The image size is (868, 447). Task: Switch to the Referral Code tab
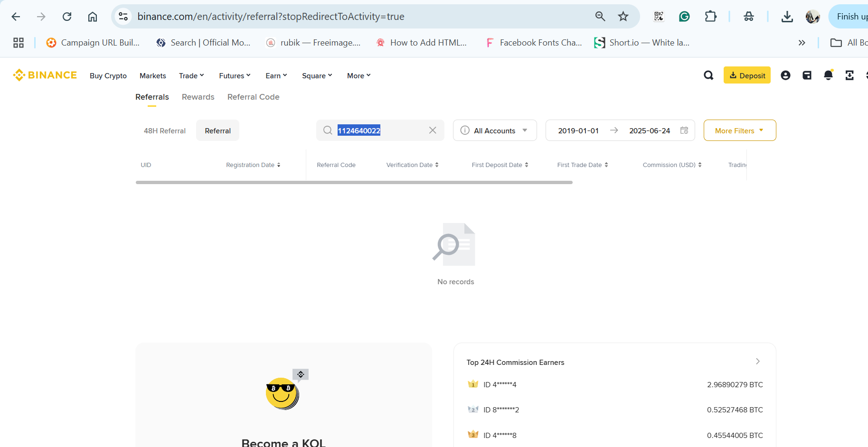[x=253, y=97]
